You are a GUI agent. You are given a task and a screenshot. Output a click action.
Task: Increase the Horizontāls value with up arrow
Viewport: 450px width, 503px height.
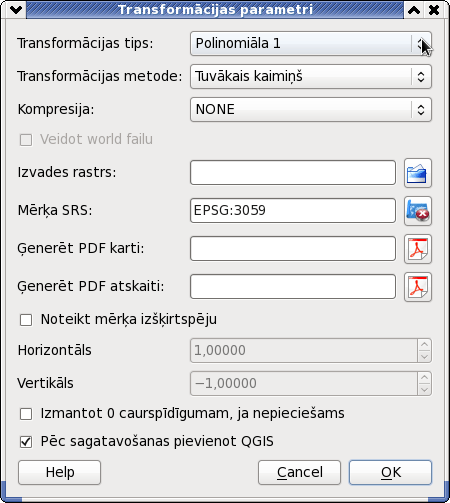tap(424, 344)
